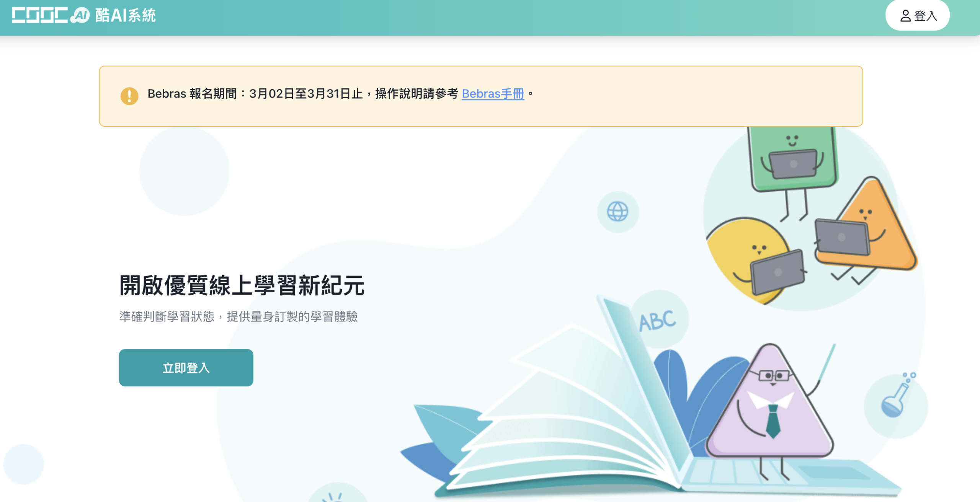980x502 pixels.
Task: Click the 酷AI系統 site title
Action: (x=126, y=15)
